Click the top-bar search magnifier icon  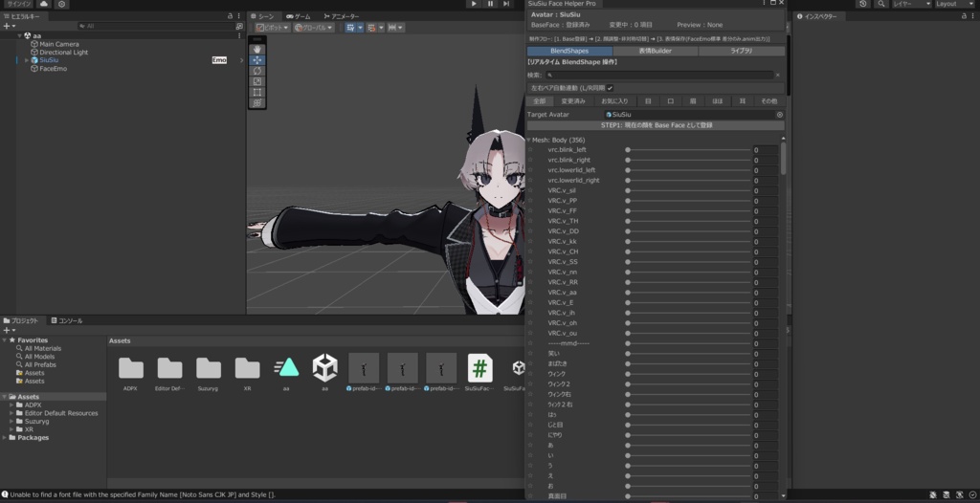pos(880,4)
